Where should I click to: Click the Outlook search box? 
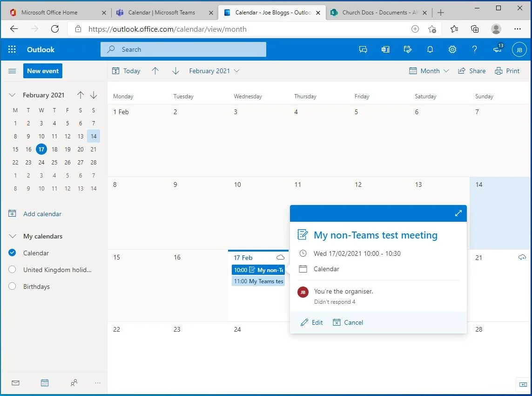(183, 49)
